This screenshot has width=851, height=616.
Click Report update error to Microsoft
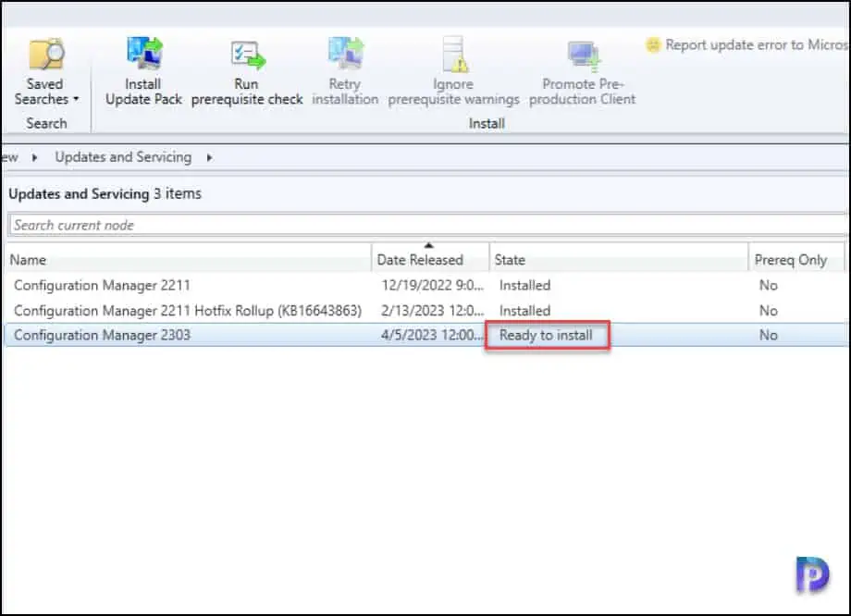coord(748,44)
